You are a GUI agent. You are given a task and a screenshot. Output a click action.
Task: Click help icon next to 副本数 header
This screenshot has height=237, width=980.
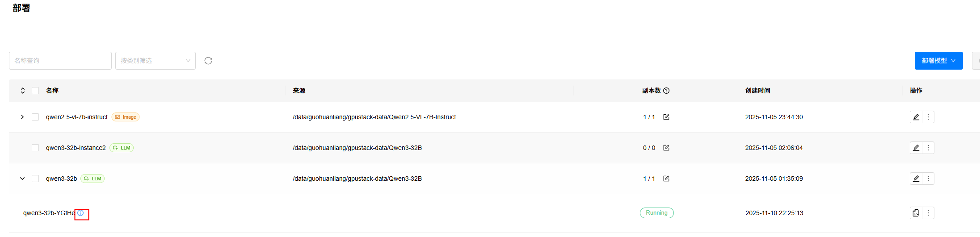(666, 91)
